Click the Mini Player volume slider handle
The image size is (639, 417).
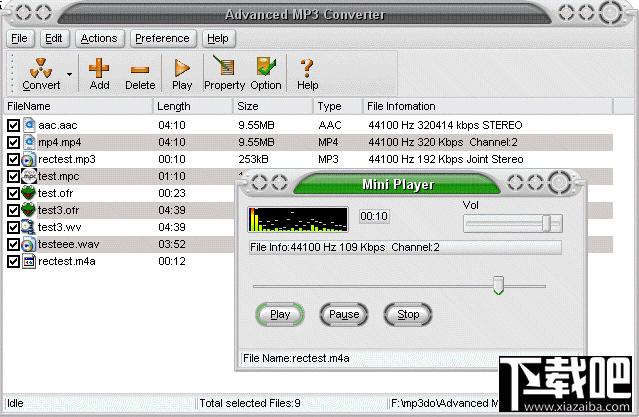pyautogui.click(x=546, y=223)
